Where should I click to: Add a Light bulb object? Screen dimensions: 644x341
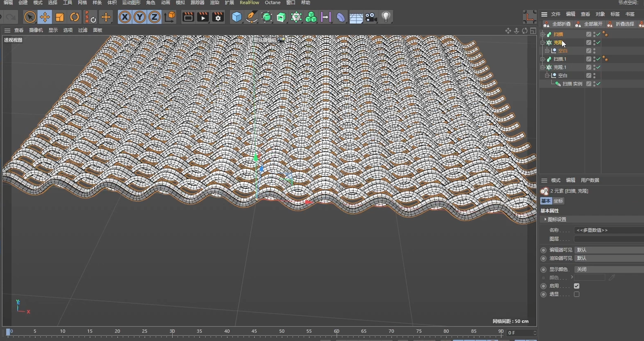click(x=386, y=17)
